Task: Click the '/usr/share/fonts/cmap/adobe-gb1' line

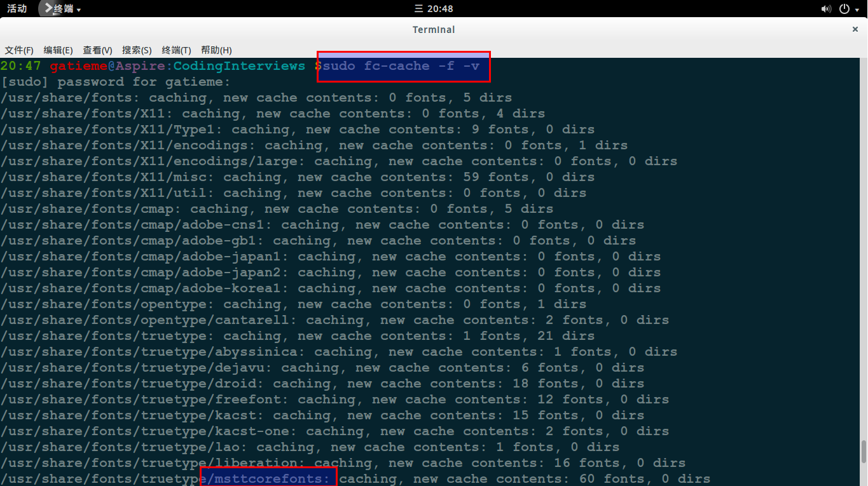Action: pyautogui.click(x=319, y=241)
